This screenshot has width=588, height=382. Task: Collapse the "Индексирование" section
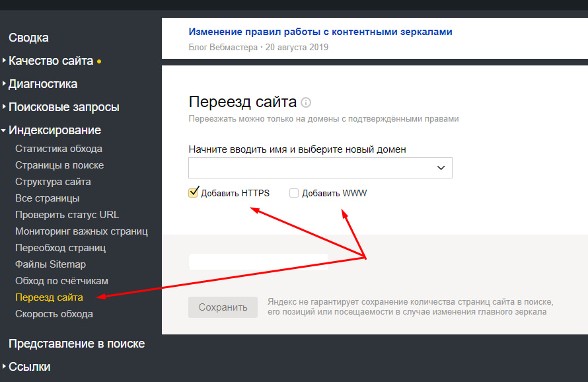56,130
